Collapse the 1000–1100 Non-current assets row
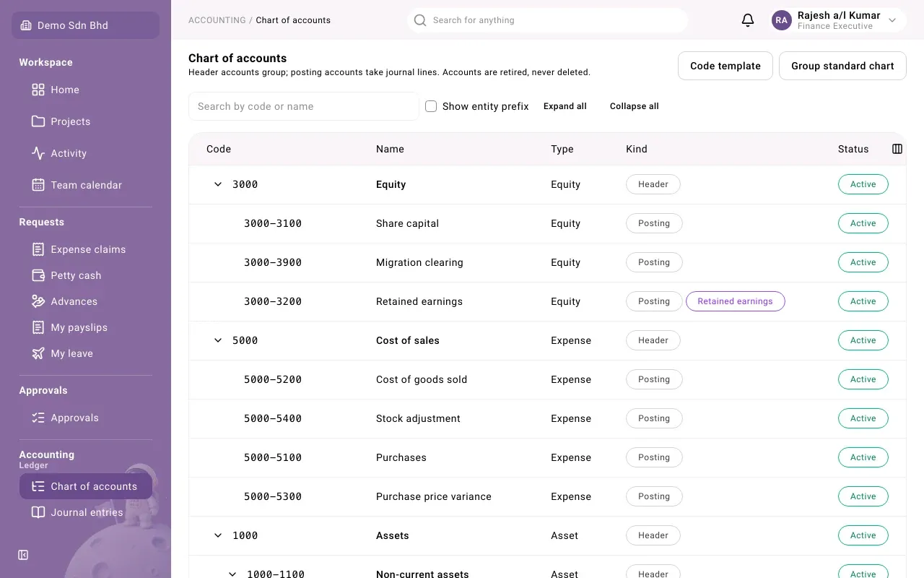This screenshot has height=578, width=924. point(232,574)
